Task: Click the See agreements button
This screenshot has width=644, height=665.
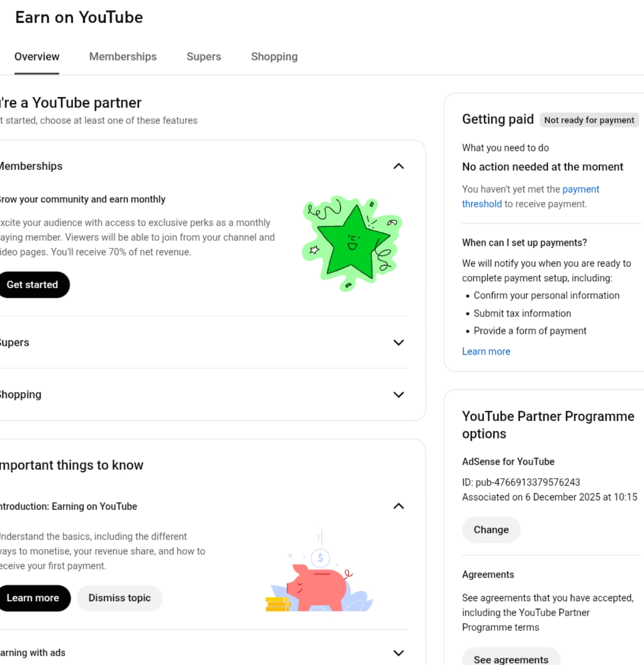Action: tap(510, 659)
